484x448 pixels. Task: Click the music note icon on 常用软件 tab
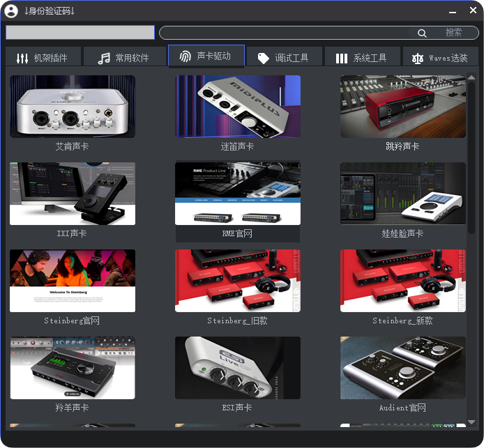[104, 58]
